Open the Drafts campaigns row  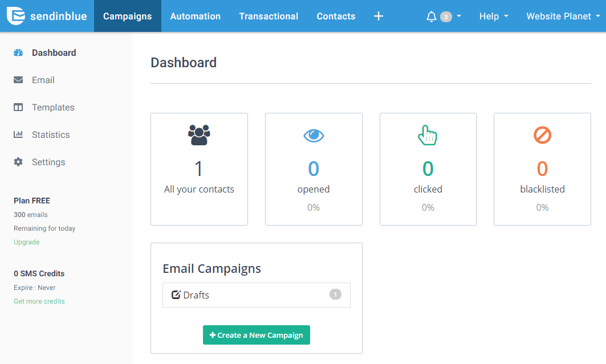(x=256, y=295)
